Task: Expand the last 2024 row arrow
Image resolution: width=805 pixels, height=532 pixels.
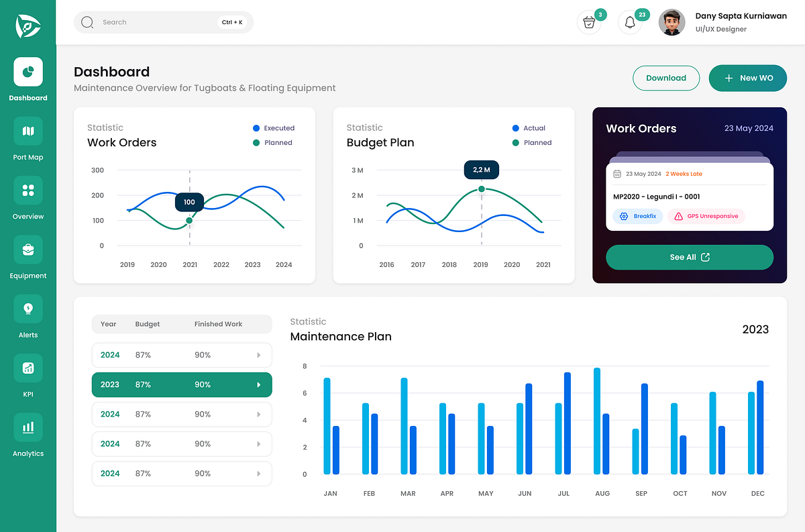Action: click(x=259, y=474)
